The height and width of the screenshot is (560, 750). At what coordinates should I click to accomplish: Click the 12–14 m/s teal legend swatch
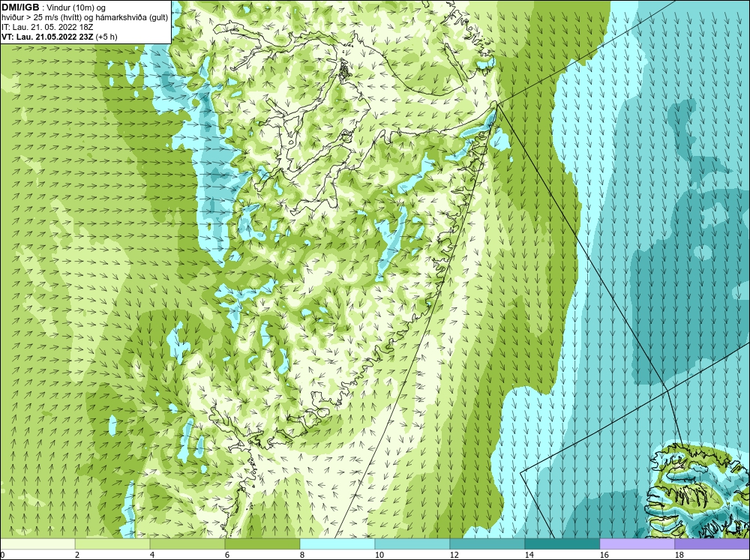[487, 544]
